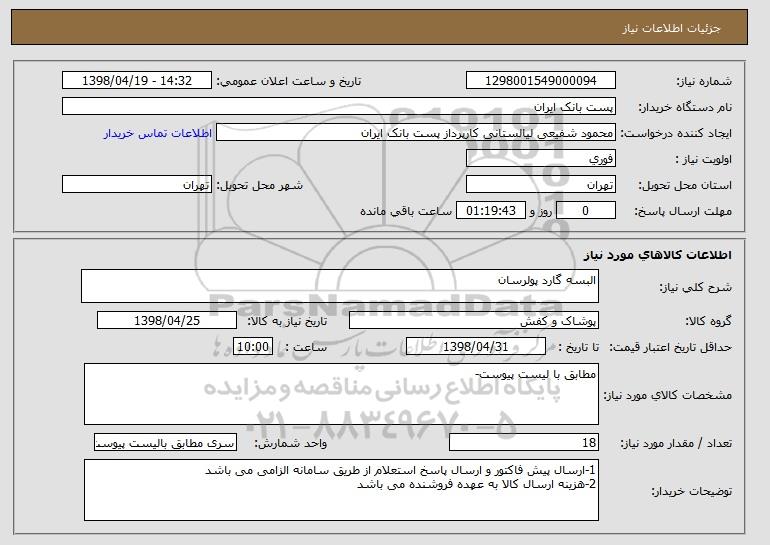770x545 pixels.
Task: Click the quantity field showing 18
Action: 524,442
